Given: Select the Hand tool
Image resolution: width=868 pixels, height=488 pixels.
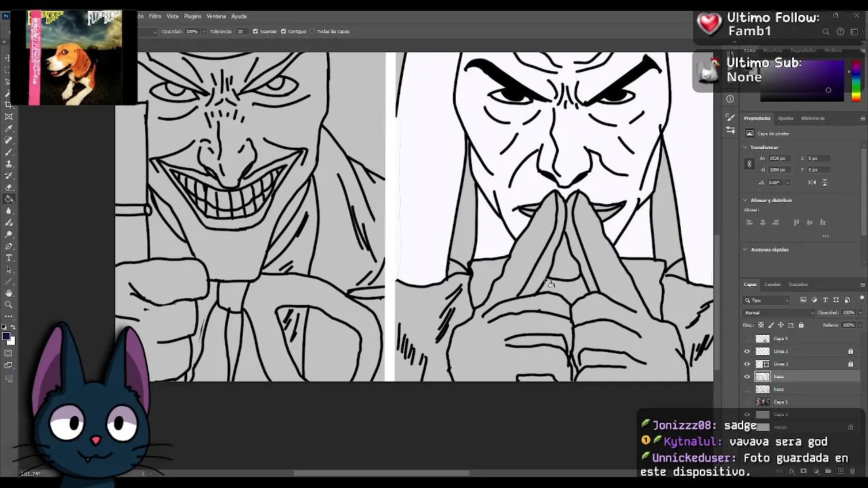Looking at the screenshot, I should point(9,293).
